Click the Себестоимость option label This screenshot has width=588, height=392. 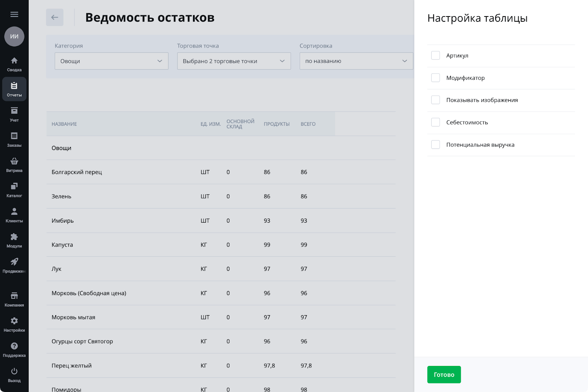pos(467,122)
